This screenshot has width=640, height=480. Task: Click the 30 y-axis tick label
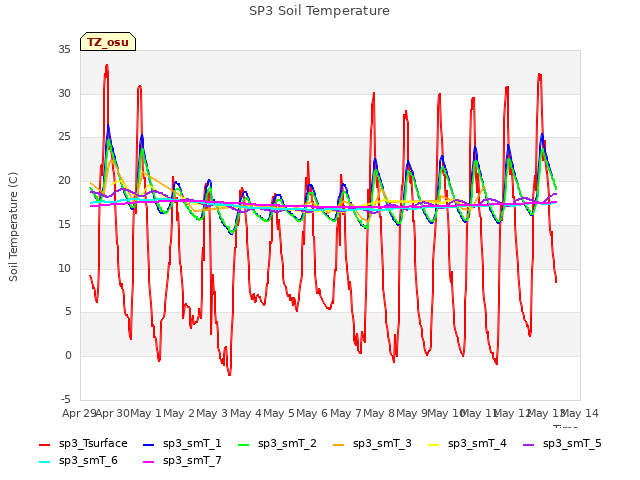(x=64, y=93)
